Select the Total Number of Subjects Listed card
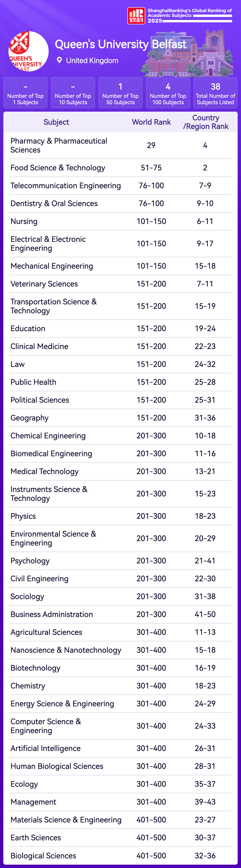The width and height of the screenshot is (241, 868). pos(215,93)
